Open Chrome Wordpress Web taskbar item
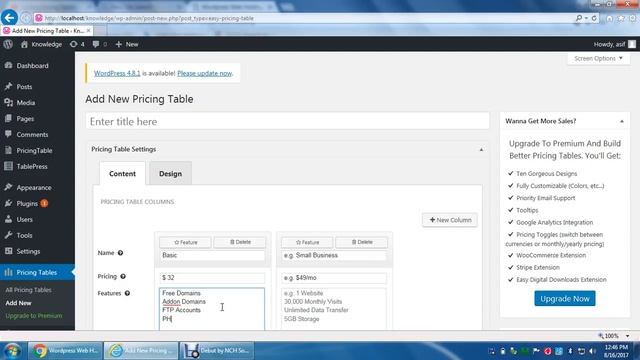Viewport: 640px width, 360px height. (x=65, y=351)
